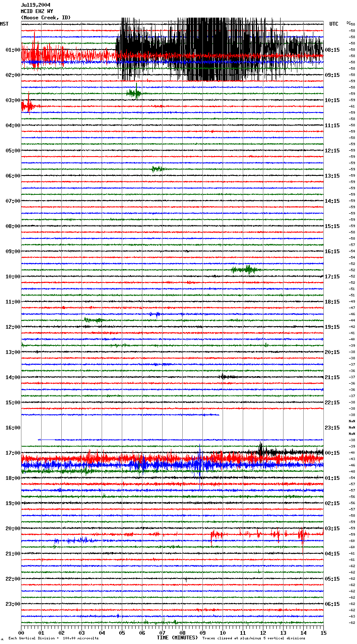Select the 12:00 MST time label

[13, 327]
